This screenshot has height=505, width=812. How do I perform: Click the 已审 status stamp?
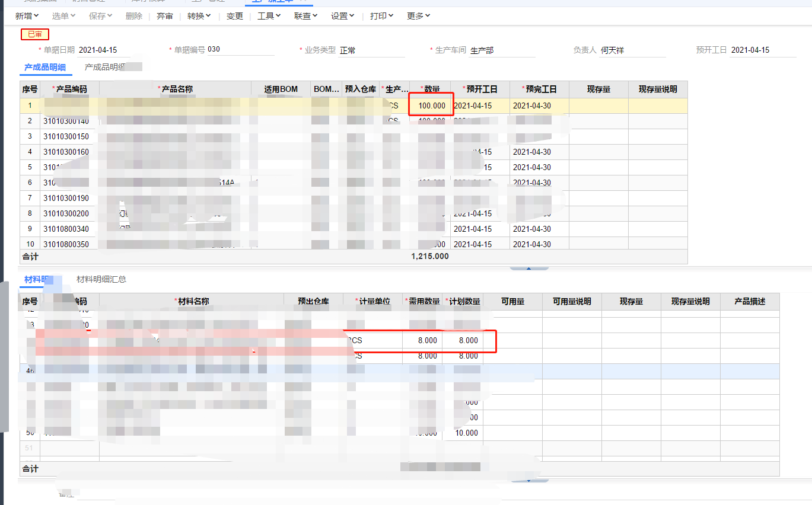click(x=35, y=34)
